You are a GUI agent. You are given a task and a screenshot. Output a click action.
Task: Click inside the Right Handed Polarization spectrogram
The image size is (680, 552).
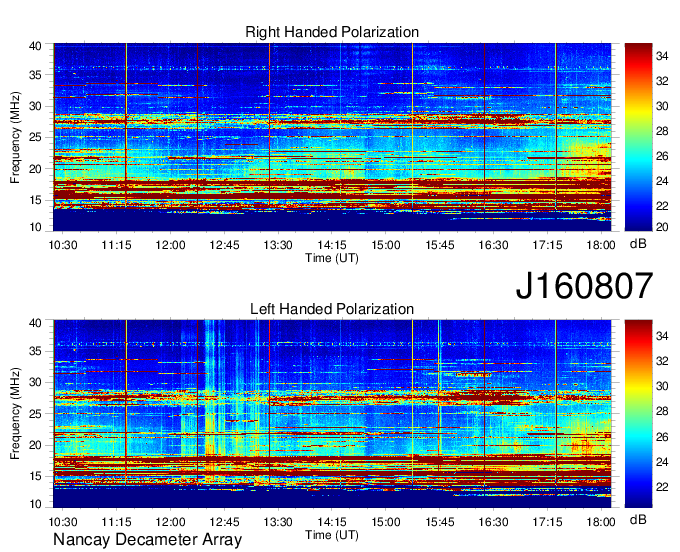coord(332,137)
